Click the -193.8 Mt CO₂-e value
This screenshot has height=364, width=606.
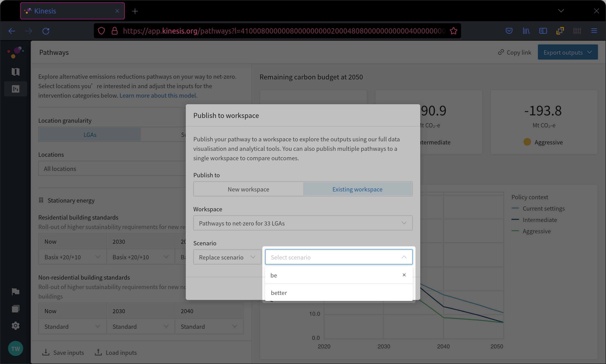coord(543,111)
